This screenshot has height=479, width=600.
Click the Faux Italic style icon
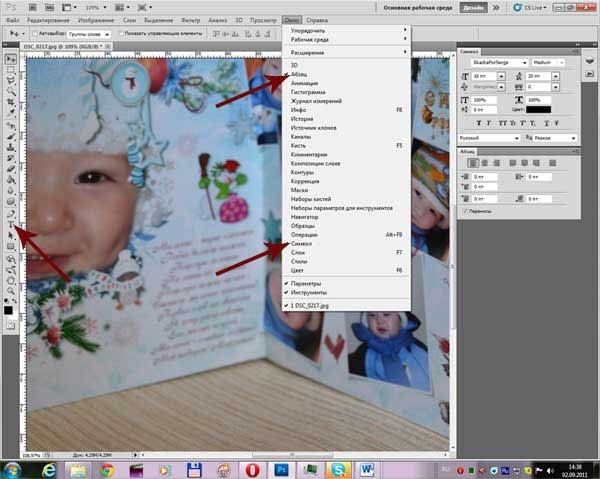tap(489, 123)
